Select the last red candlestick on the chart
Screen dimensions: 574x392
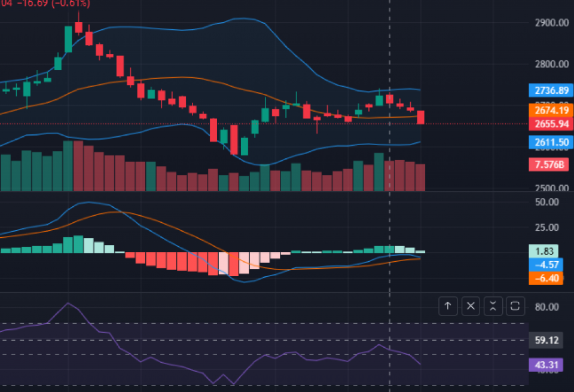(x=421, y=117)
